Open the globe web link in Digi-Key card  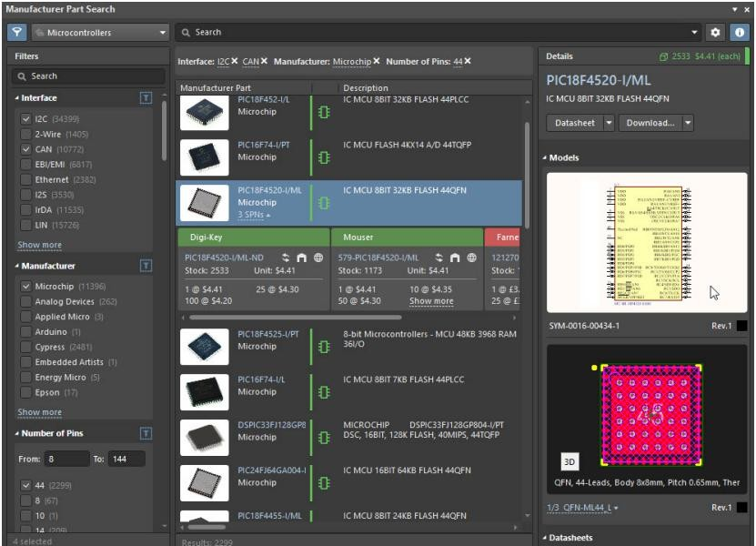pos(318,258)
